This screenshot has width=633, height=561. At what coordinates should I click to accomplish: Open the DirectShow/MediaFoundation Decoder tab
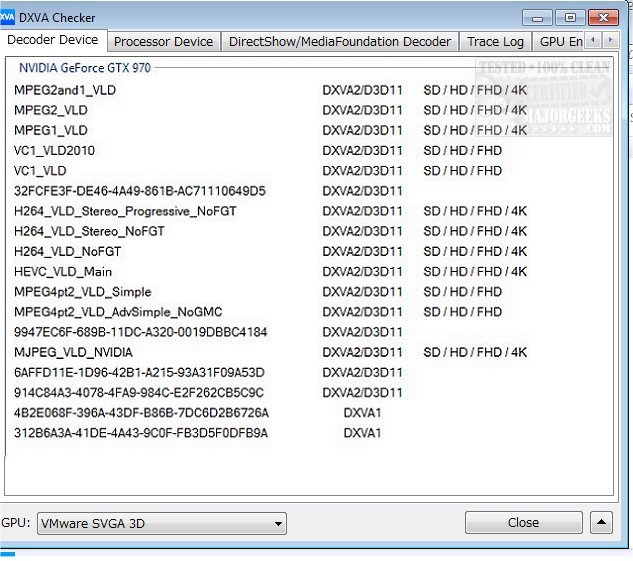click(x=339, y=41)
